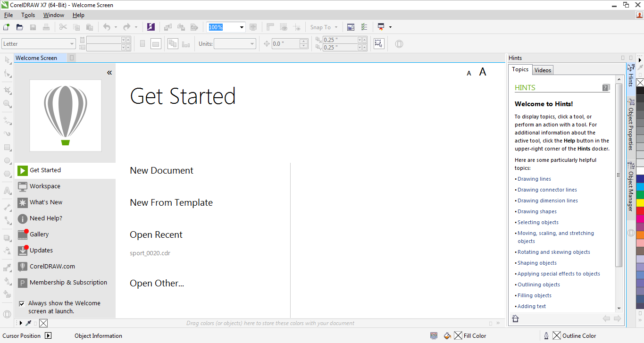Image resolution: width=644 pixels, height=343 pixels.
Task: Click the Welcome screen toolbar icon
Action: pos(351,27)
